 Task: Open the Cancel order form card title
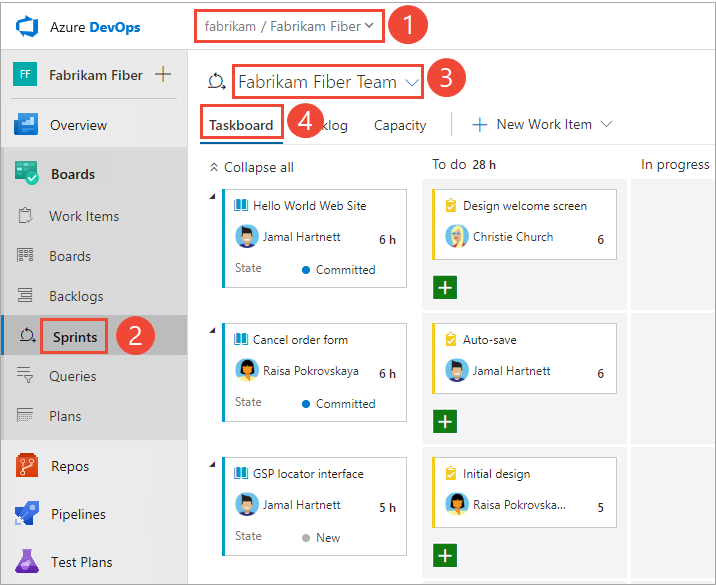point(300,340)
